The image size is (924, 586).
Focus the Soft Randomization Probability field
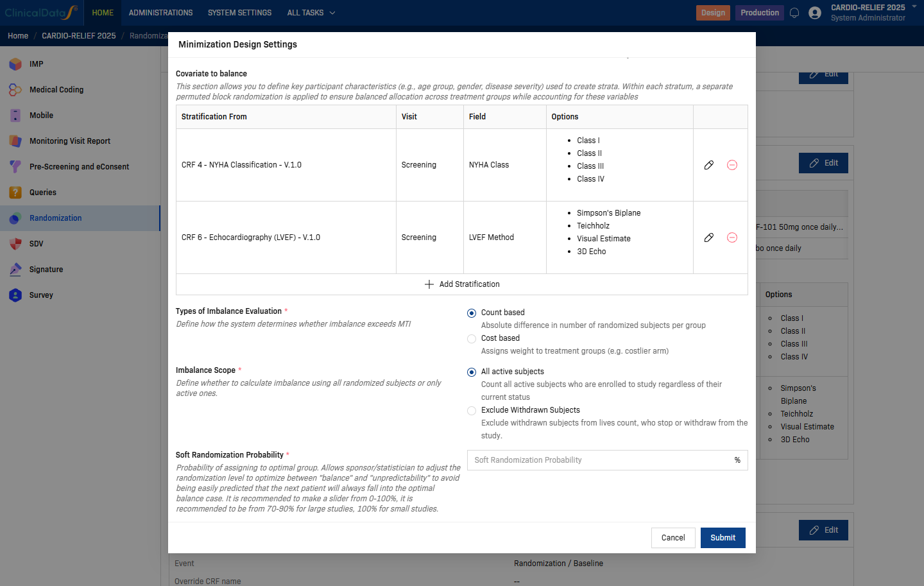coord(607,460)
